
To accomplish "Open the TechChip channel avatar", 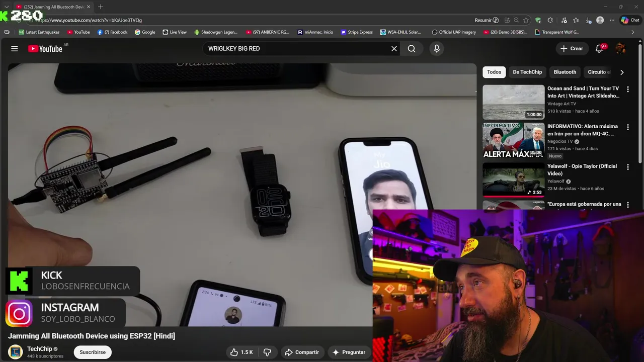I will 16,352.
